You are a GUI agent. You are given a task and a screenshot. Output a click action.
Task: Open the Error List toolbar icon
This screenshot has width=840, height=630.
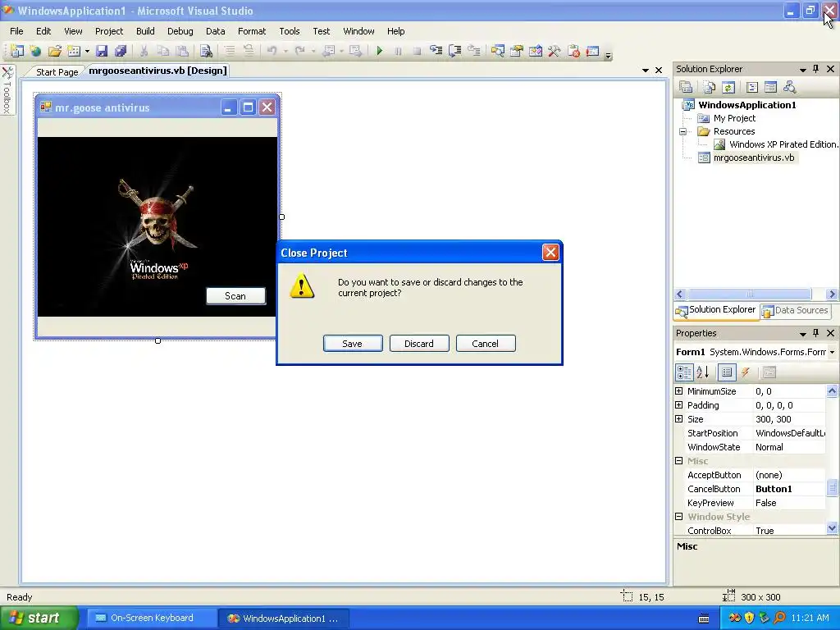pos(573,51)
